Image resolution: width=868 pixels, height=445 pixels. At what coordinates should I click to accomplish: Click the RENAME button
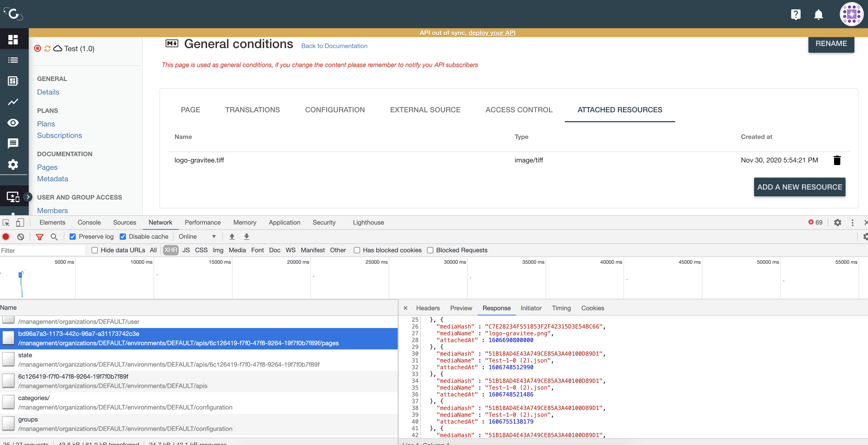pos(831,43)
